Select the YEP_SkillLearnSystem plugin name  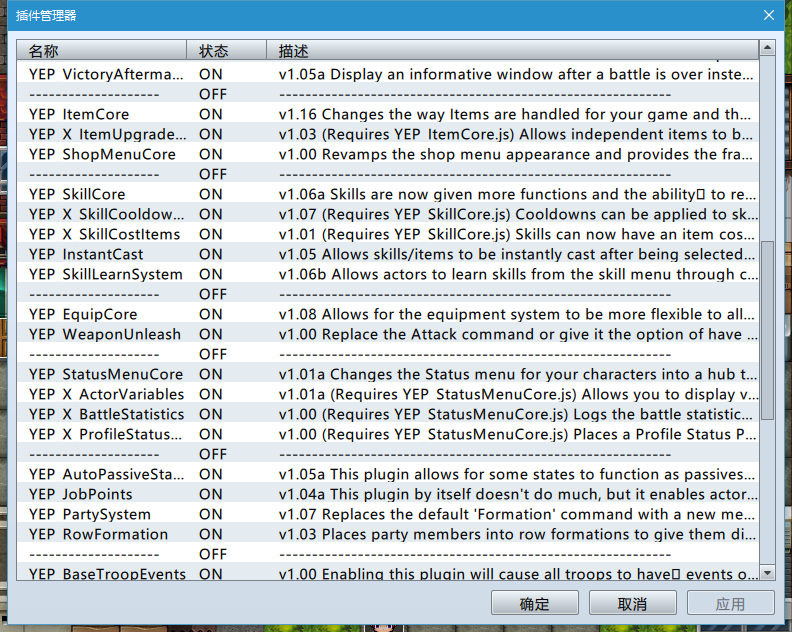[x=106, y=274]
